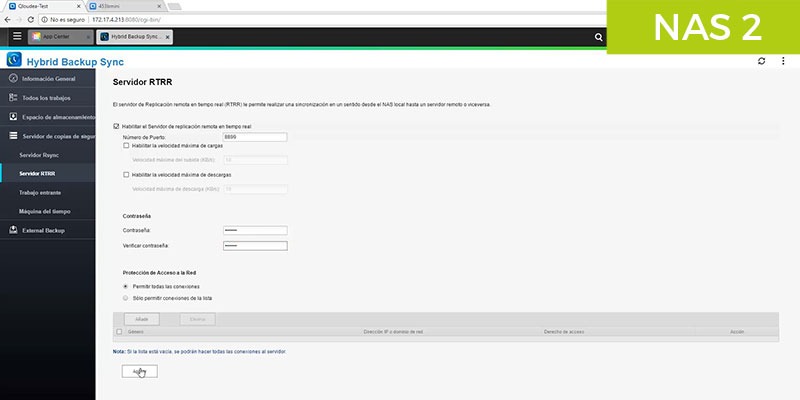800x400 pixels.
Task: Click the Todos los trabajos sidebar icon
Action: coord(13,97)
